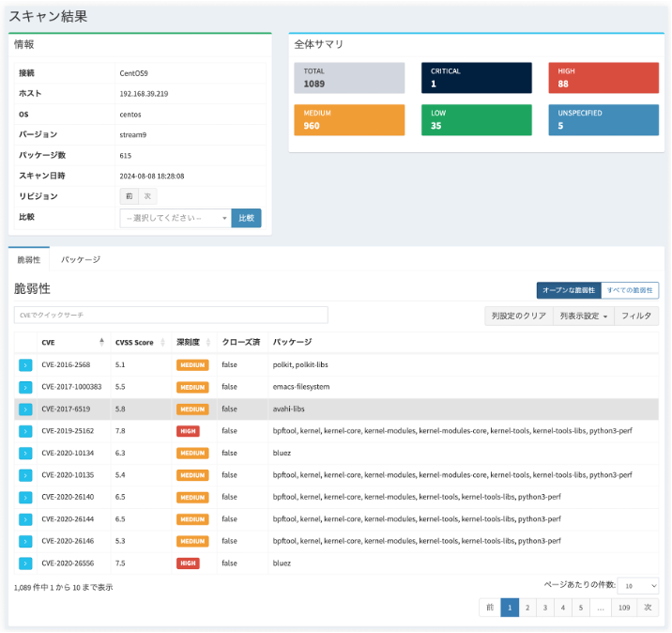This screenshot has height=633, width=672.
Task: Toggle to オープンな脆弱性 view
Action: pos(569,290)
